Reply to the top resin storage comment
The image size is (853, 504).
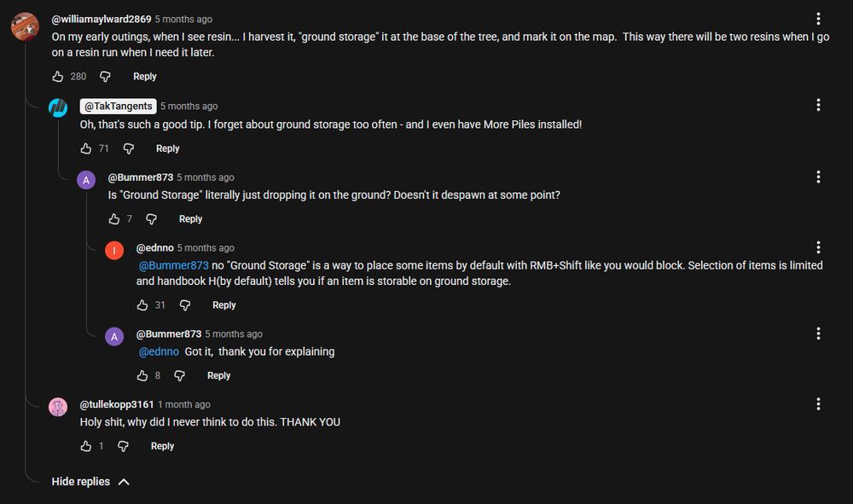(x=144, y=76)
